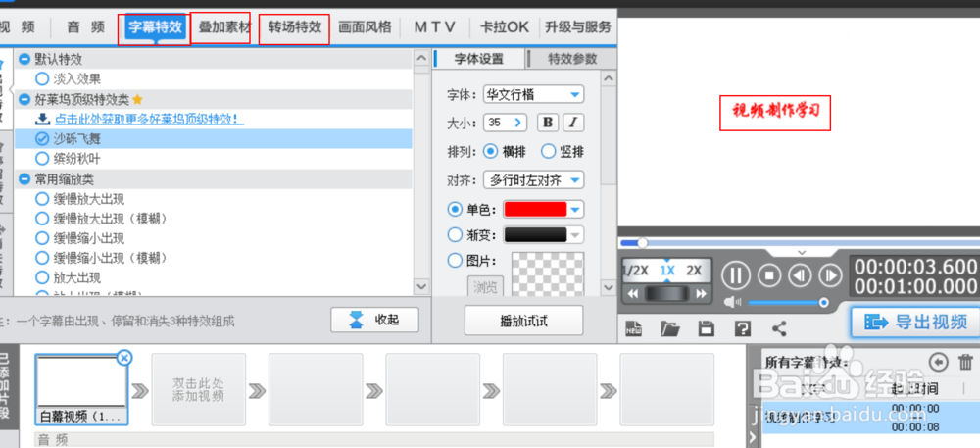Switch to the 音频 tab
980x448 pixels.
pyautogui.click(x=85, y=27)
